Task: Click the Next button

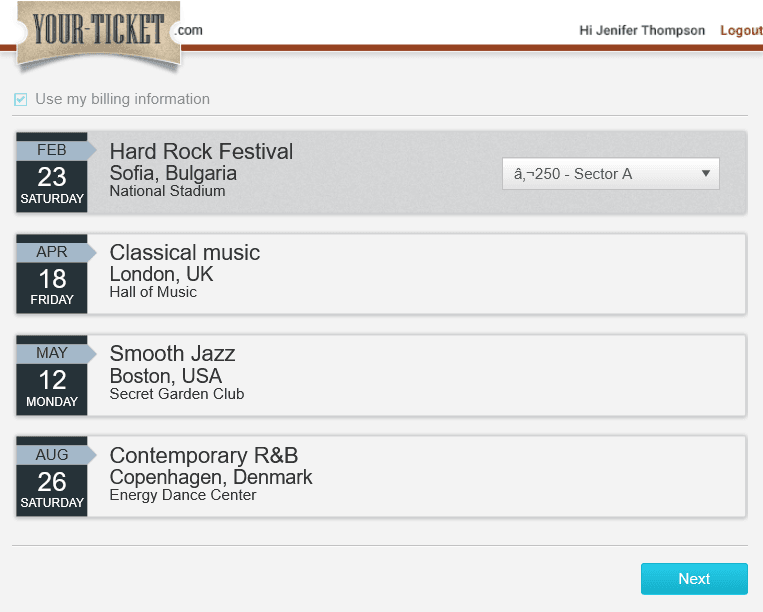Action: point(694,579)
